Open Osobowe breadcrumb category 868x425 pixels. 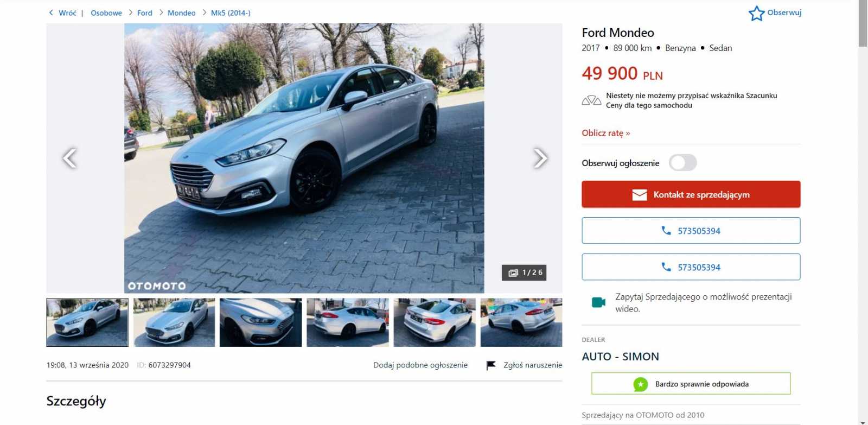(106, 13)
